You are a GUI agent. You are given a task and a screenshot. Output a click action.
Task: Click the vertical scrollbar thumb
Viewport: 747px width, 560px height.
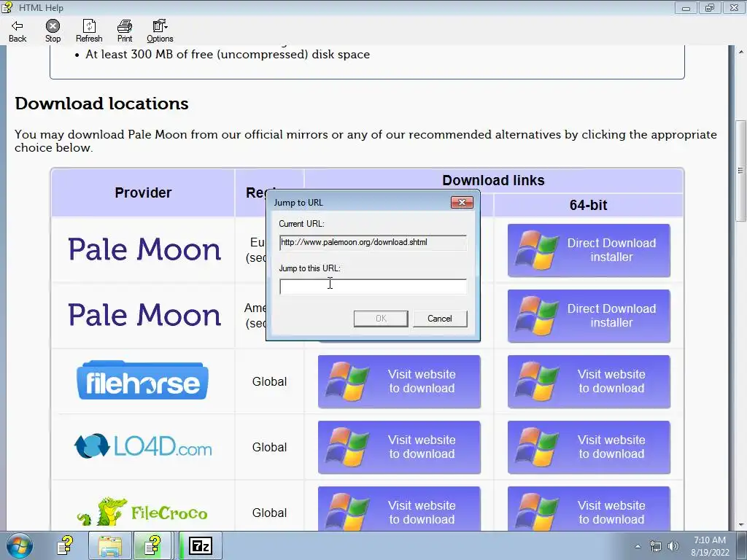[740, 171]
